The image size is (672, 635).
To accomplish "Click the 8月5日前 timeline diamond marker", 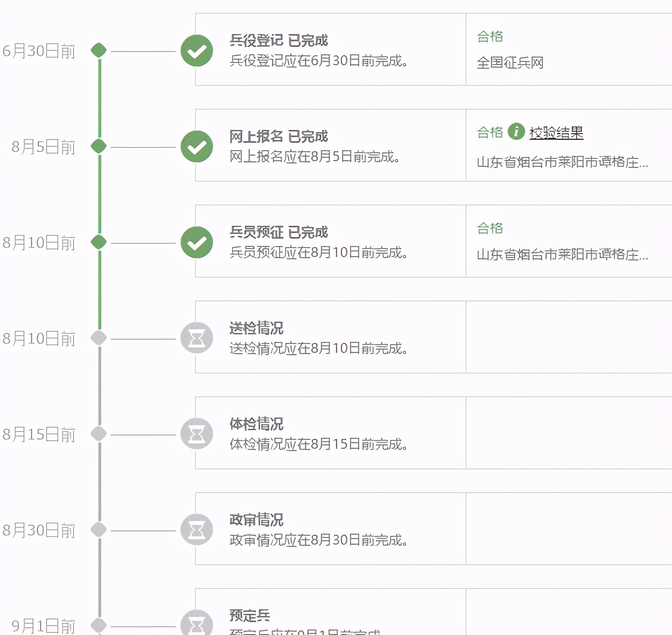I will pos(99,146).
